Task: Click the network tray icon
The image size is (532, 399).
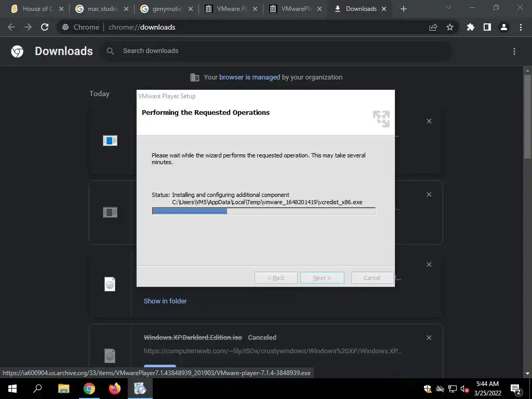Action: 453,389
